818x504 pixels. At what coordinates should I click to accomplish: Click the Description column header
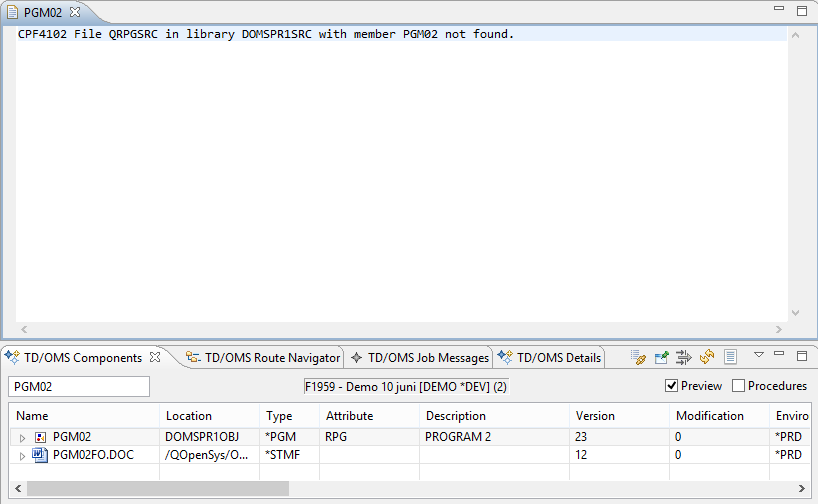coord(456,416)
